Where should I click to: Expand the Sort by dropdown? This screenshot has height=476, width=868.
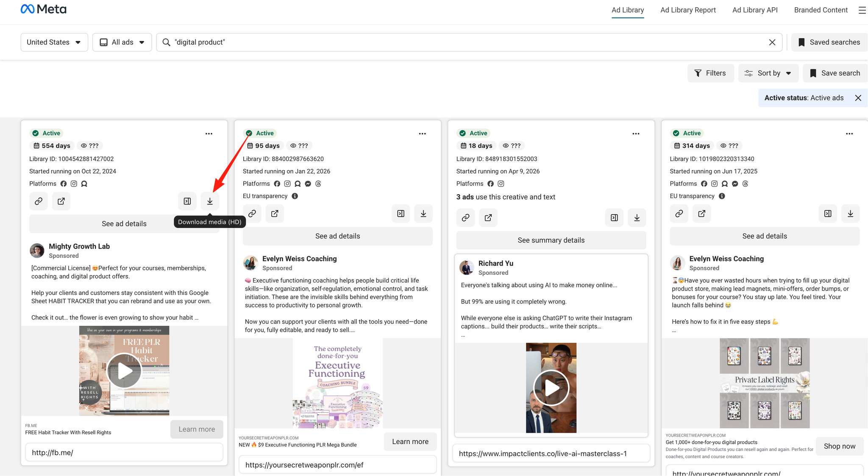pos(768,73)
